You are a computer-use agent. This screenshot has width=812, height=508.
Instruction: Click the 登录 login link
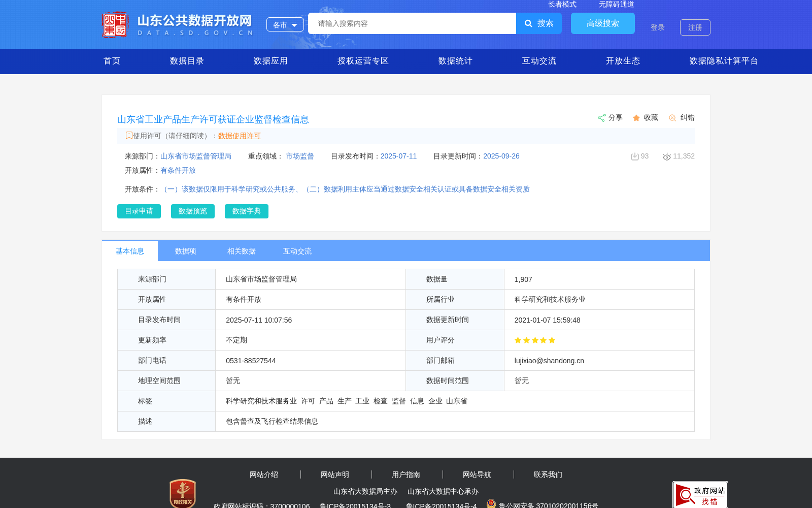click(x=658, y=27)
